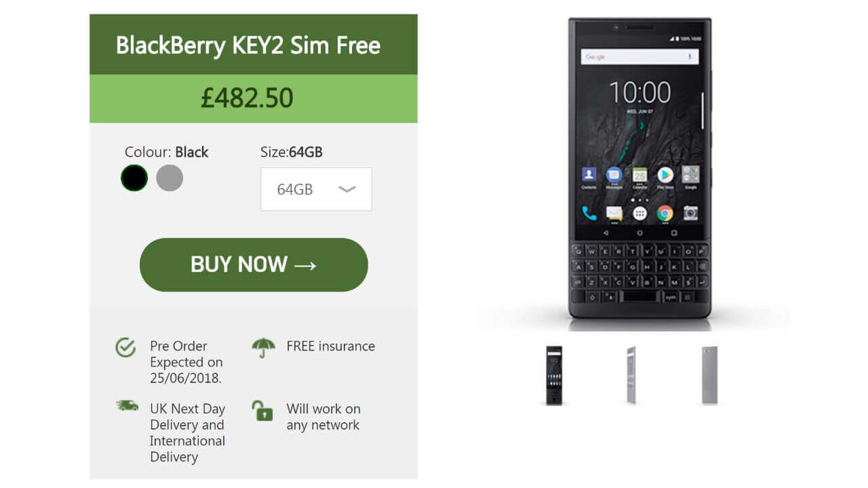Screen dimensions: 868x488
Task: Open the 64GB size dropdown
Action: click(x=316, y=189)
